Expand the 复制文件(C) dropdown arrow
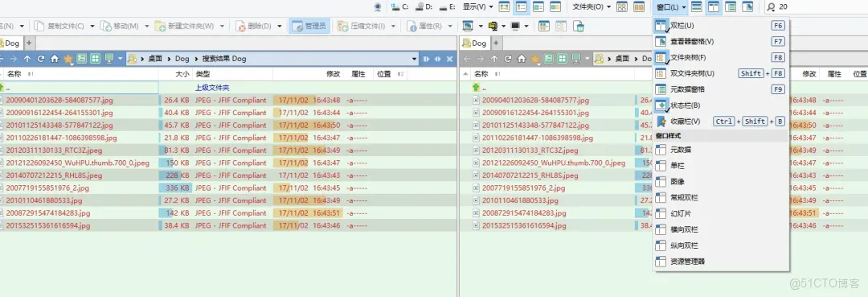The image size is (868, 297). 92,26
